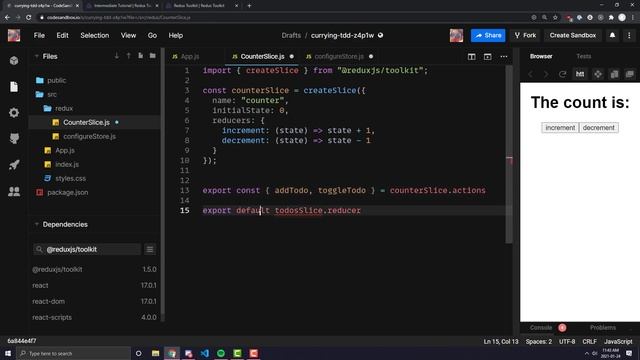Image resolution: width=640 pixels, height=360 pixels.
Task: Toggle the preview window icon
Action: point(487,57)
